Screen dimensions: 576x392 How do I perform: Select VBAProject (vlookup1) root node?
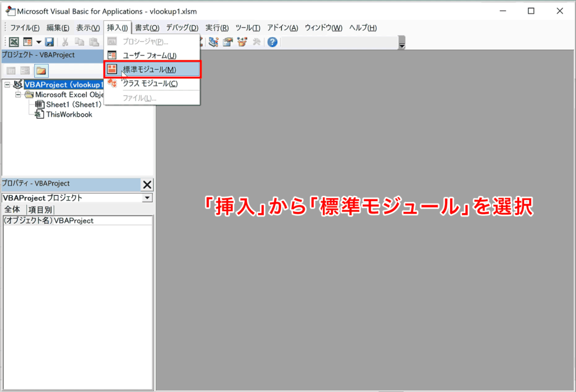(64, 84)
